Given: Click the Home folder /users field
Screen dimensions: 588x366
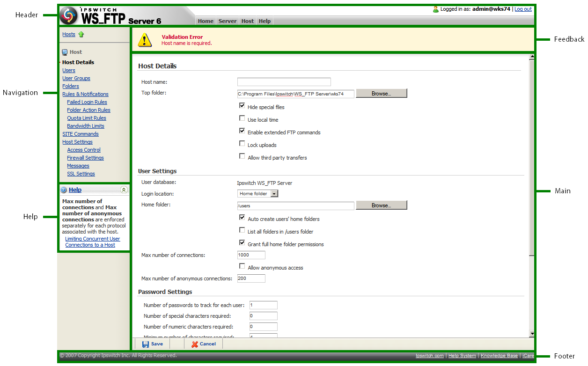Looking at the screenshot, I should click(296, 206).
